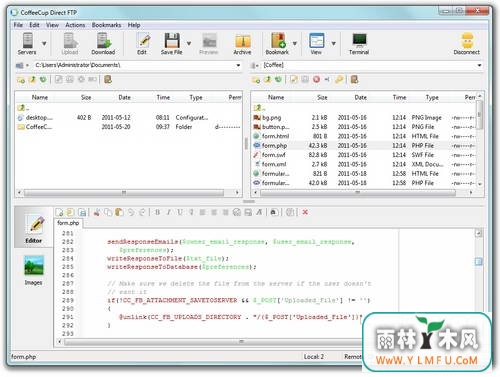
Task: Expand the remote [Coffee] path dropdown
Action: click(479, 65)
